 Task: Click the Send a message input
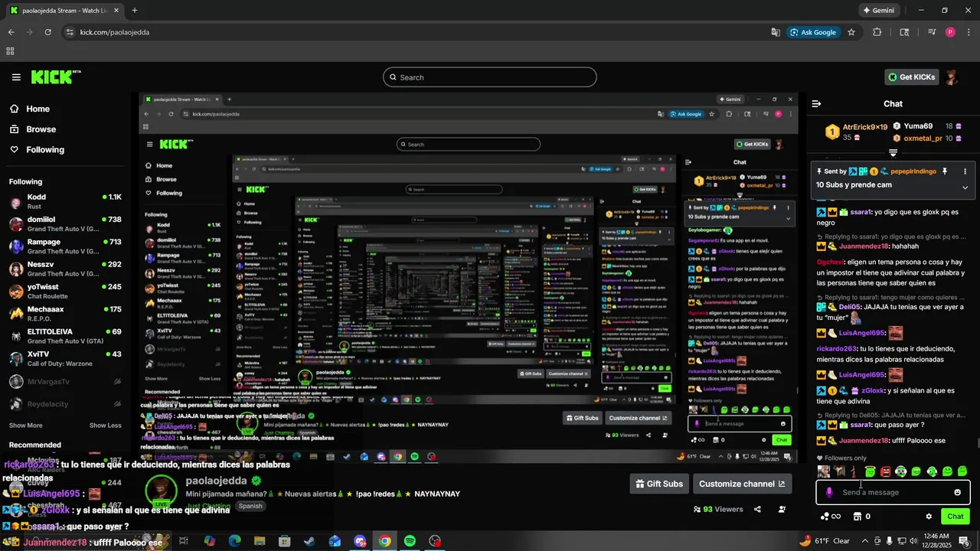(x=892, y=492)
